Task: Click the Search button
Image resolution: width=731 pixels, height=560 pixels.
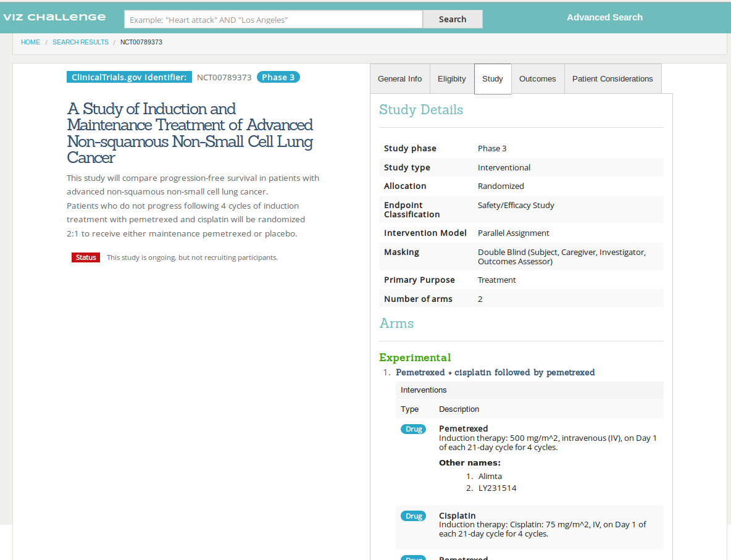Action: click(x=452, y=19)
